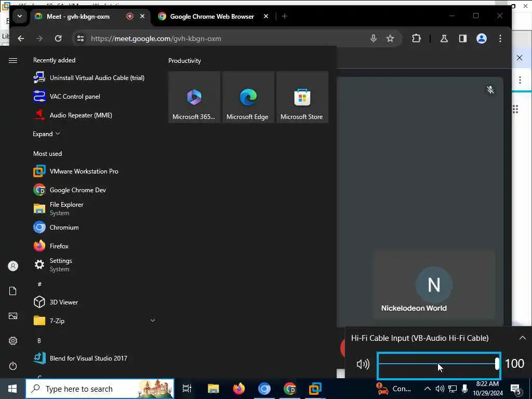Switch to Google Chrome Web Browser tab

212,16
